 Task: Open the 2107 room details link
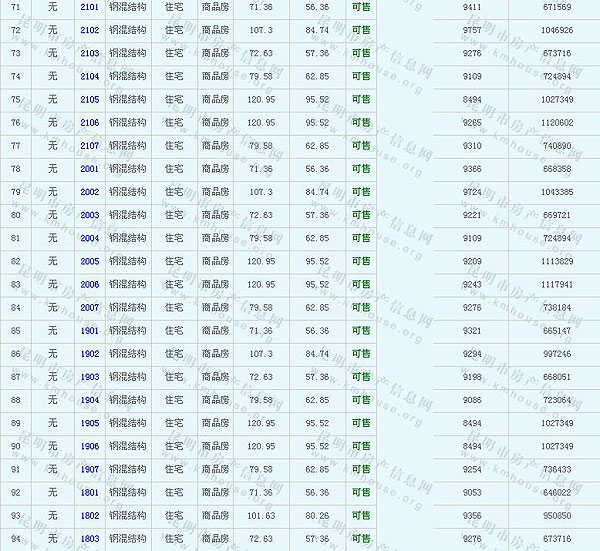(89, 146)
